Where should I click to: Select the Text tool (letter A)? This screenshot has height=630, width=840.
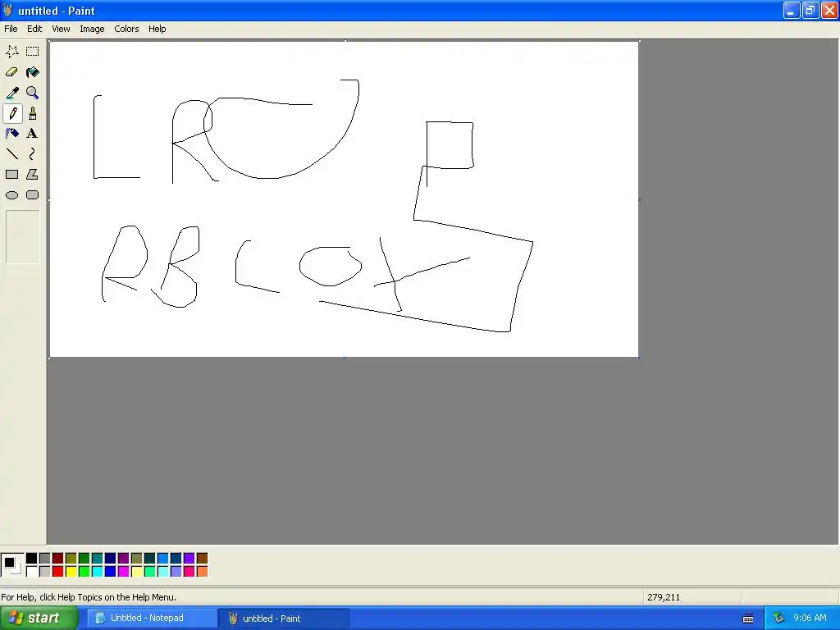[33, 134]
